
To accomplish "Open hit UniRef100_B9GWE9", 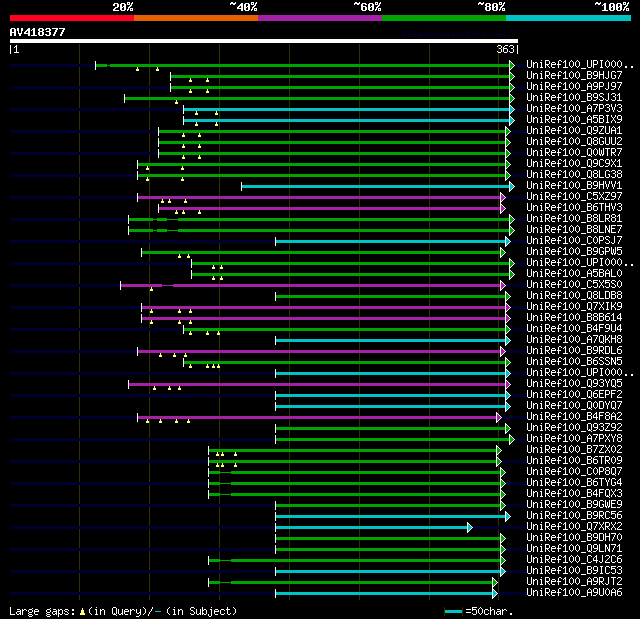I will click(x=574, y=505).
